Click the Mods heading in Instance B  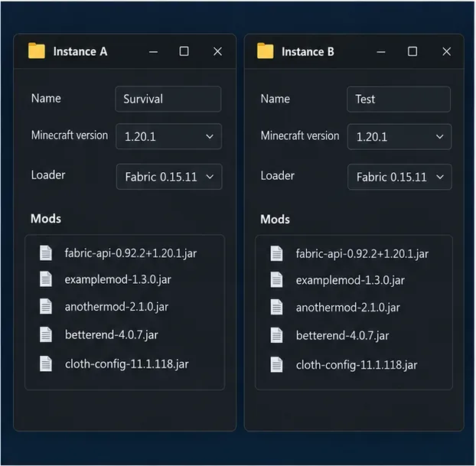275,219
